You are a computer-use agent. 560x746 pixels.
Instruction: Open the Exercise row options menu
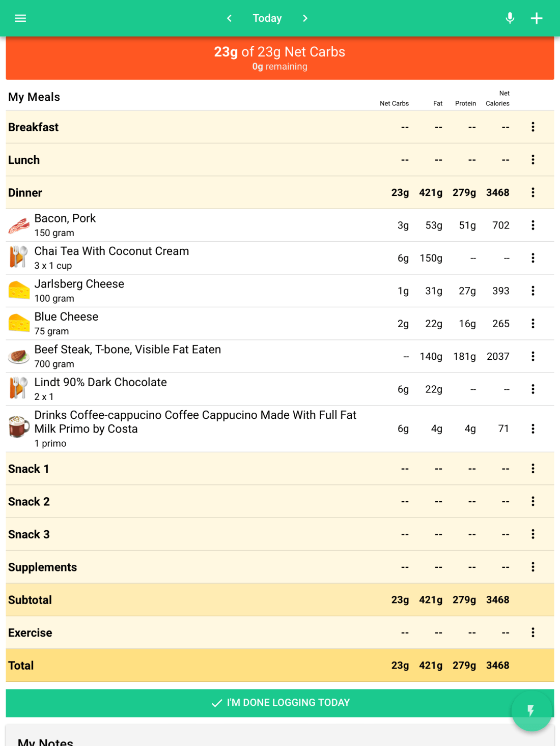[533, 633]
